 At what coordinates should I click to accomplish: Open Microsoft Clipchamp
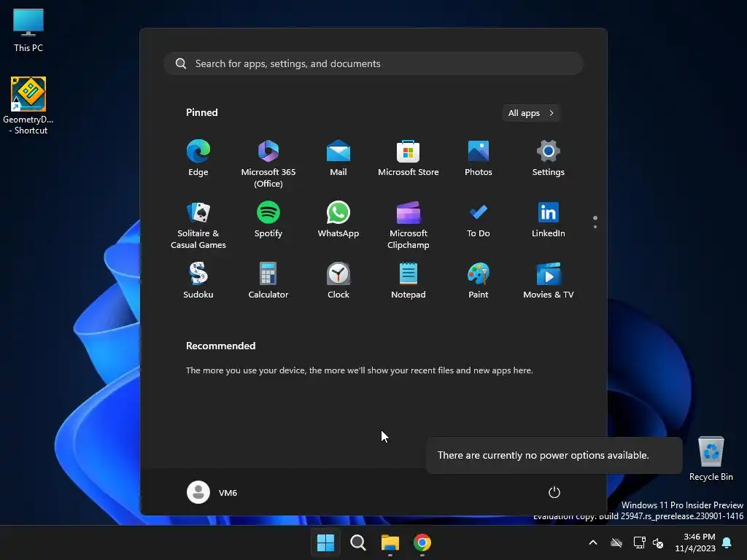tap(409, 225)
